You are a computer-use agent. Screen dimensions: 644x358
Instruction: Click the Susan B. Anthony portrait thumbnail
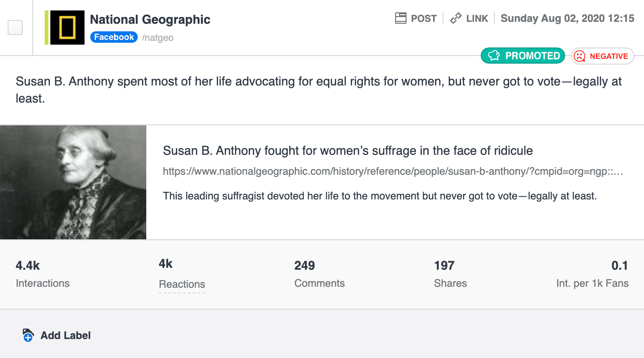click(73, 182)
